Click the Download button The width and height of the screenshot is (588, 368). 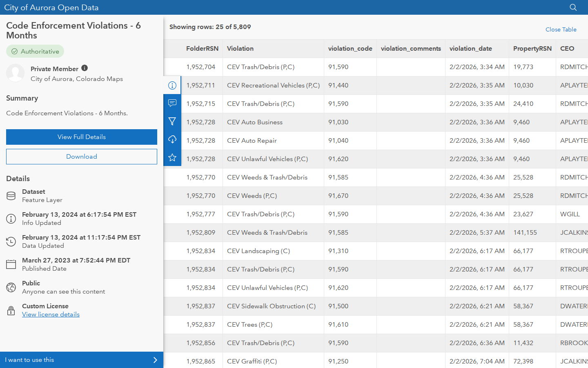pyautogui.click(x=82, y=157)
